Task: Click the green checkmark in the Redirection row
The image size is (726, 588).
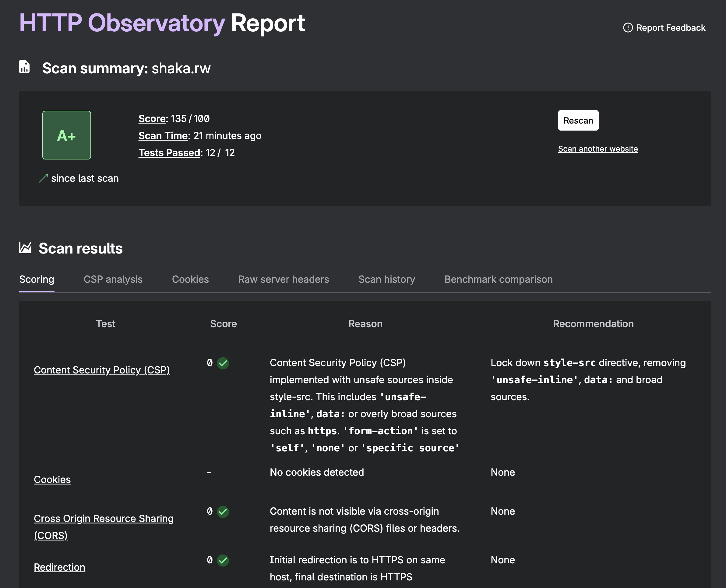Action: (223, 560)
